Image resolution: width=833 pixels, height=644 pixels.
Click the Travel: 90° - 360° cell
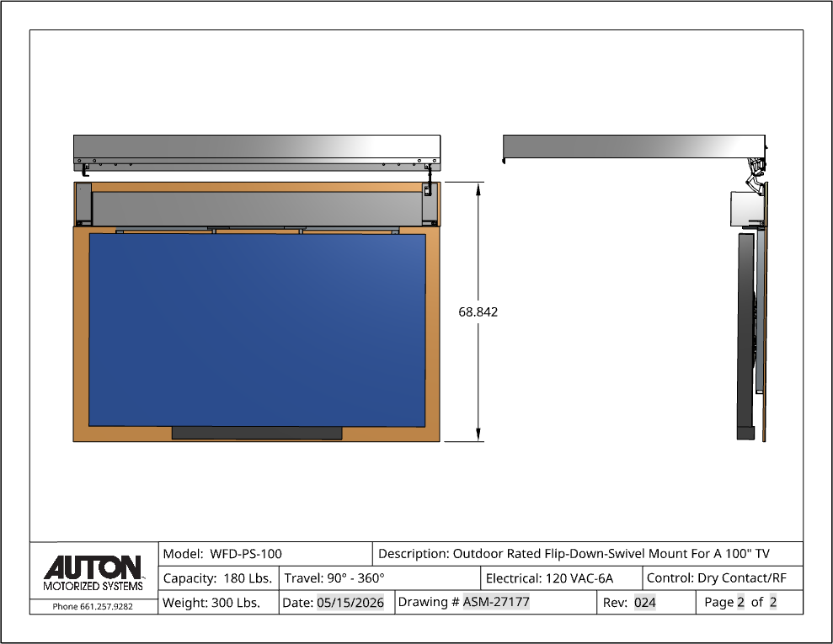pos(379,577)
